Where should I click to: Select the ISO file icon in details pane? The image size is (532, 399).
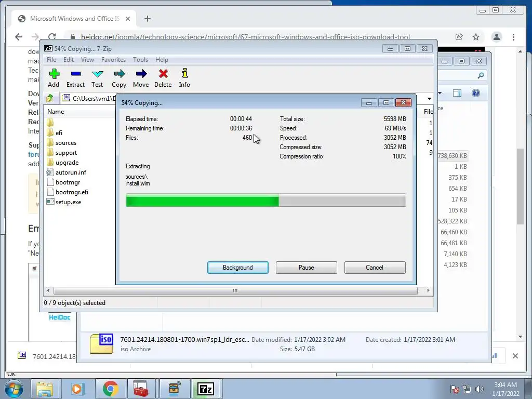(x=101, y=344)
